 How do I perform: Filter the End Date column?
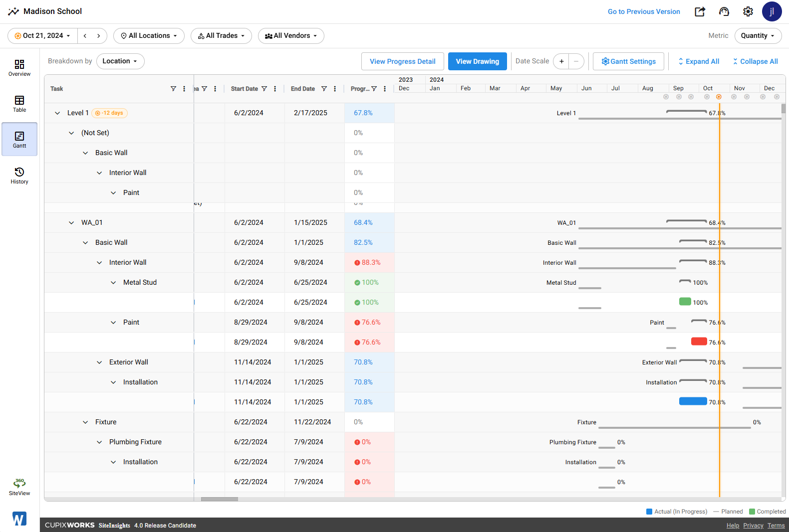click(x=324, y=89)
